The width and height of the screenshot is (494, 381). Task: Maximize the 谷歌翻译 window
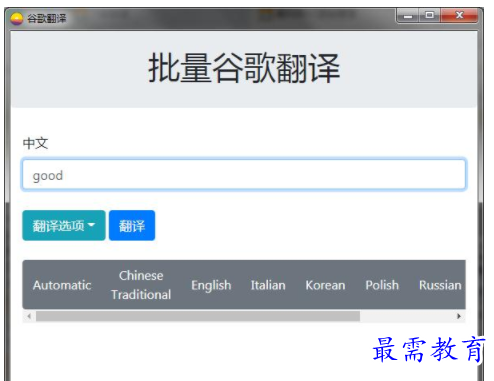[x=430, y=16]
